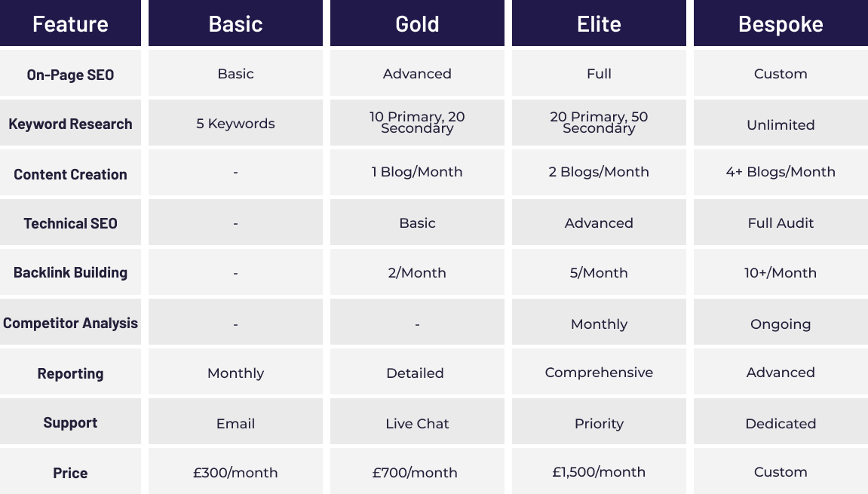The height and width of the screenshot is (494, 868).
Task: Click the Live Chat support cell
Action: tap(417, 423)
